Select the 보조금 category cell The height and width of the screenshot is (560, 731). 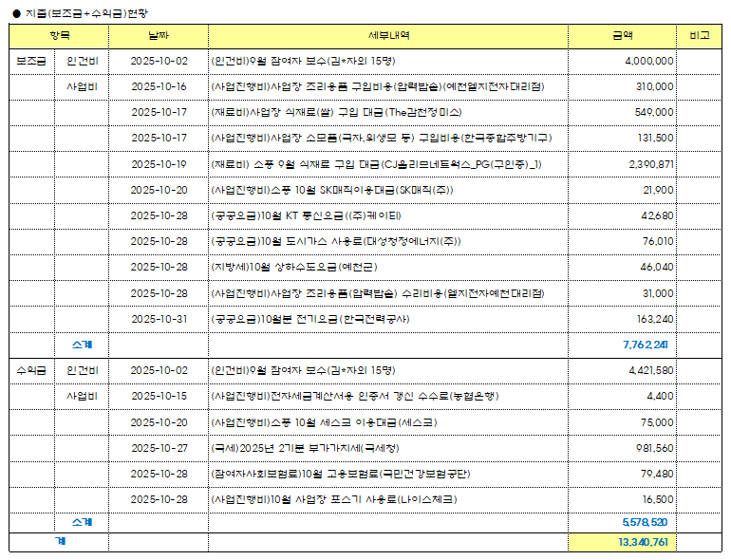(31, 61)
